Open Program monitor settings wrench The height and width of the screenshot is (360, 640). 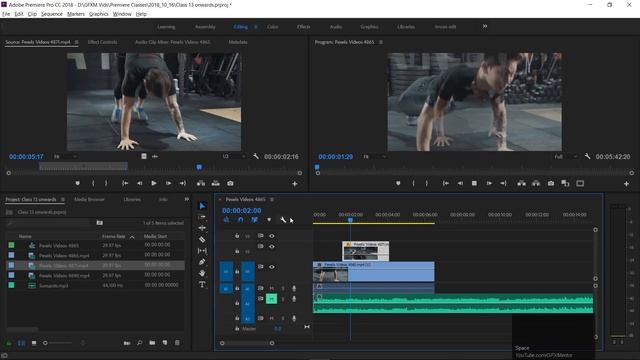587,156
